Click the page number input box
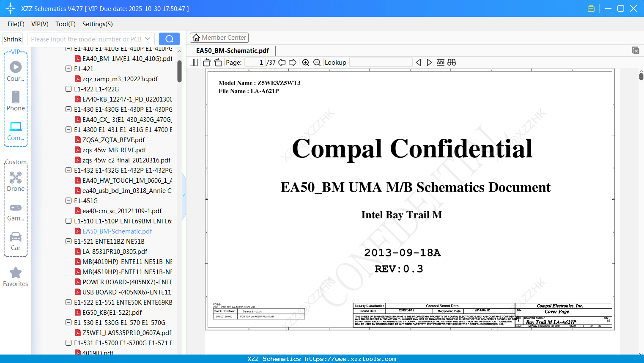The image size is (644, 363). (255, 63)
